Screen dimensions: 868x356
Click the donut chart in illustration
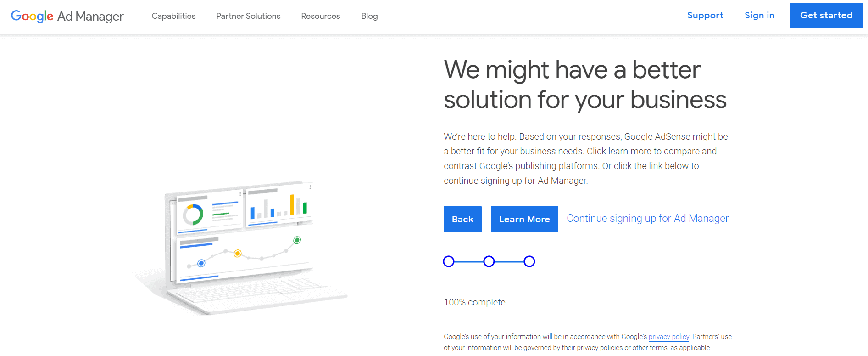point(193,215)
